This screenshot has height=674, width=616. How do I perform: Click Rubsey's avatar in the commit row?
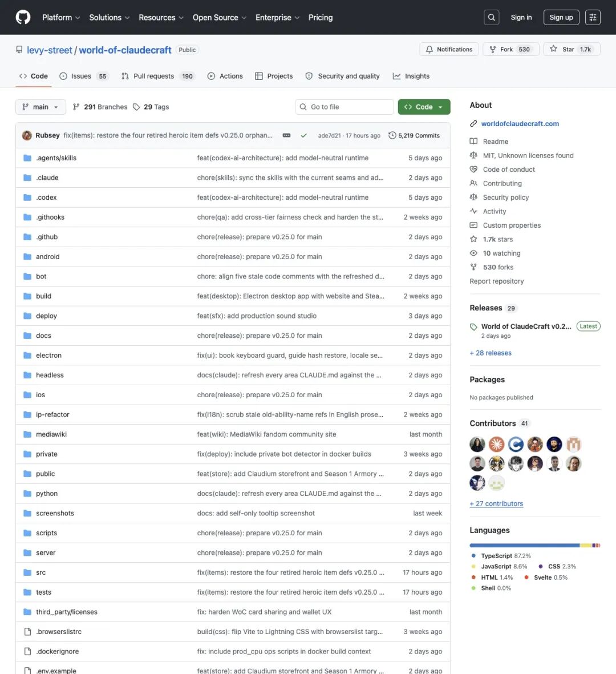tap(27, 135)
